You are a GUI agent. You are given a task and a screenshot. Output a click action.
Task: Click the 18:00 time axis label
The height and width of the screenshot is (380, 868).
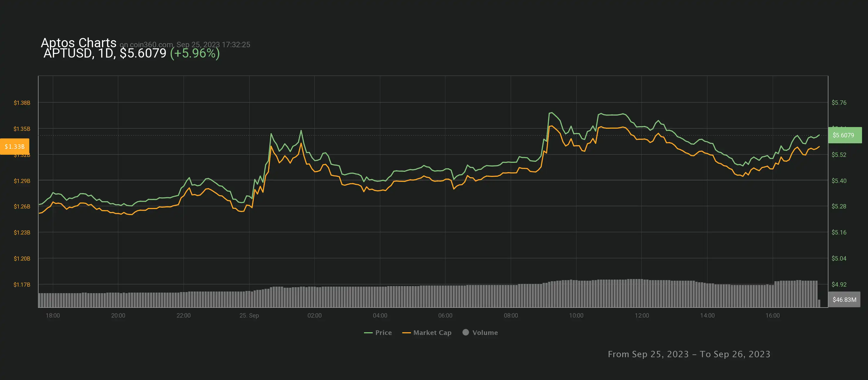53,315
